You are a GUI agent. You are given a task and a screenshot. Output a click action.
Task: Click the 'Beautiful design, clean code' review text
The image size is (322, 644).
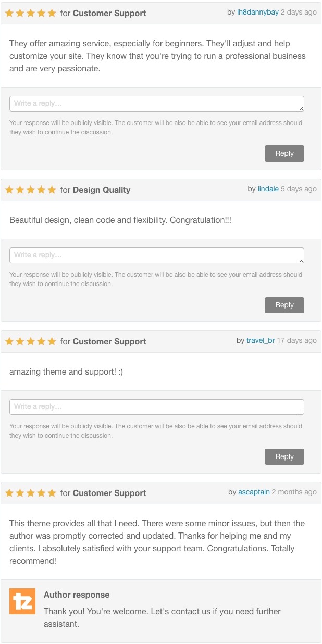click(x=120, y=220)
